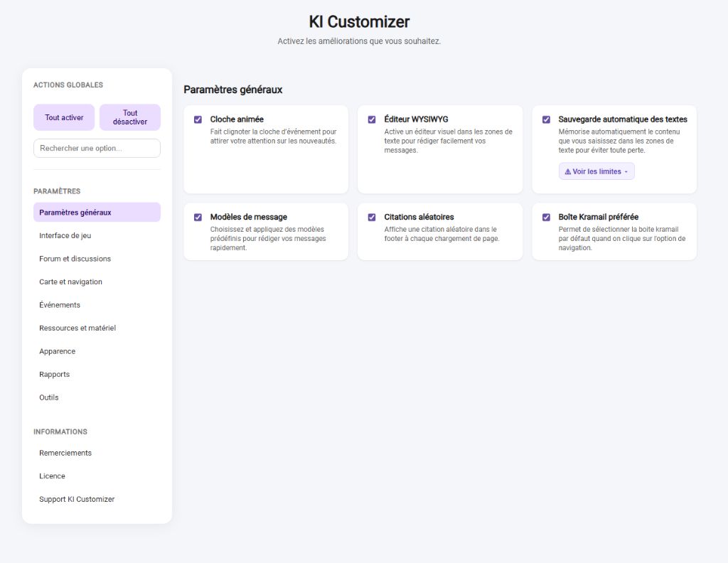Image resolution: width=728 pixels, height=563 pixels.
Task: Open Ressources et matériel settings
Action: click(77, 328)
